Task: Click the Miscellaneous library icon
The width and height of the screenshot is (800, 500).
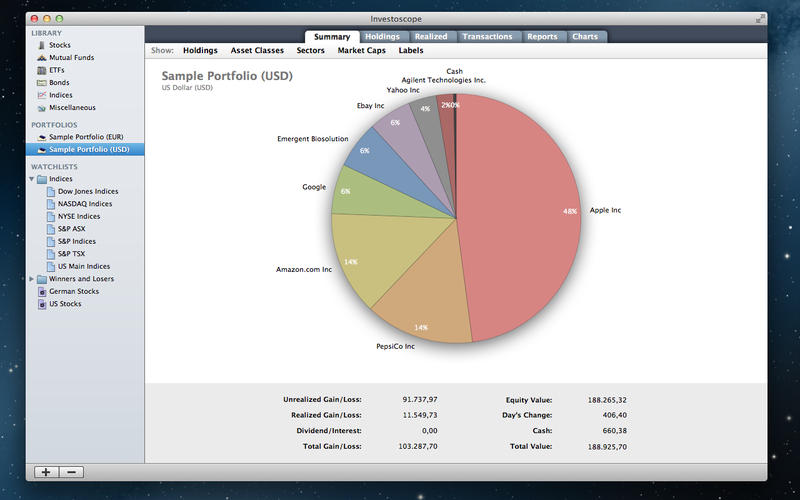Action: point(41,108)
